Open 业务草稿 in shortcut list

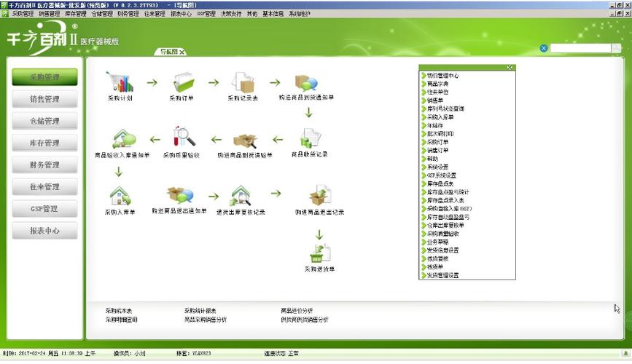point(437,242)
